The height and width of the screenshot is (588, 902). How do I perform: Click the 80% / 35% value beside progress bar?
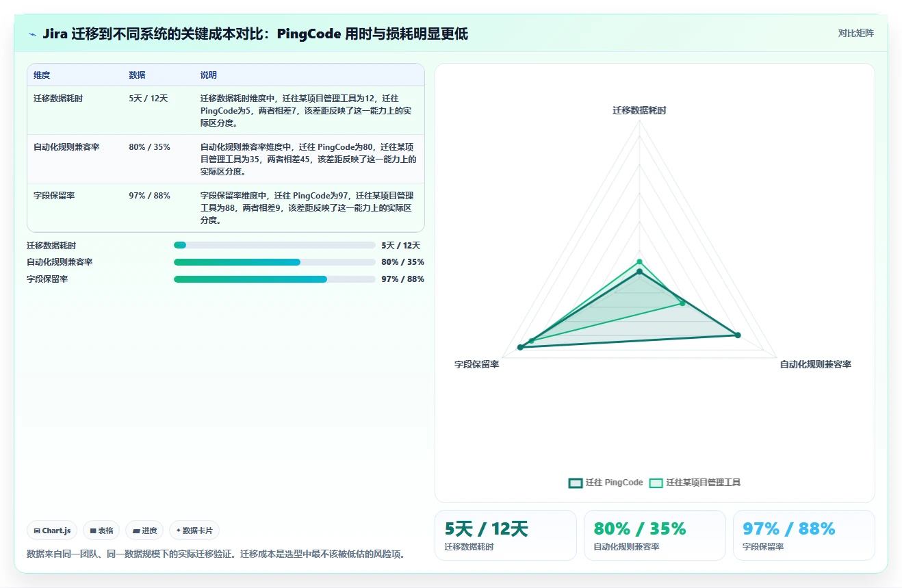coord(402,262)
